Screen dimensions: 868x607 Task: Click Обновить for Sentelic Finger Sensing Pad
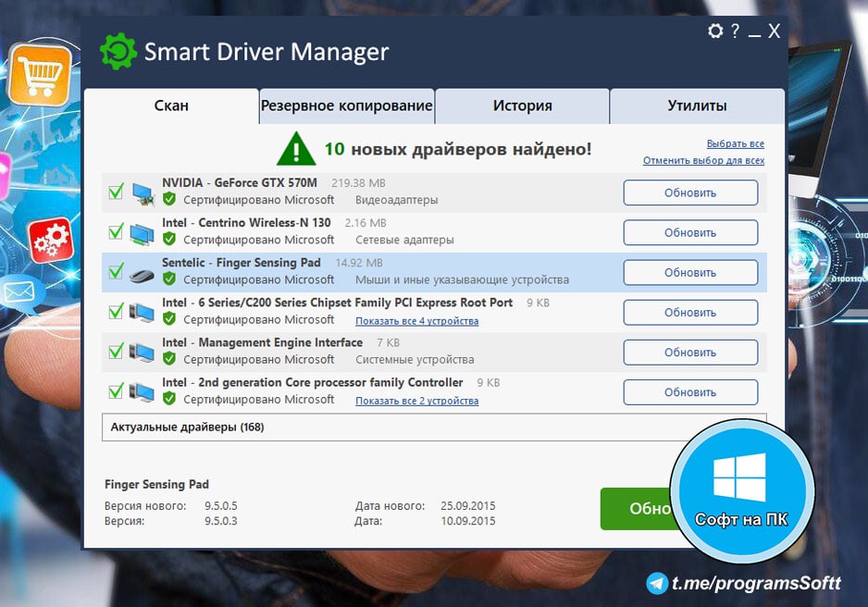pyautogui.click(x=690, y=273)
